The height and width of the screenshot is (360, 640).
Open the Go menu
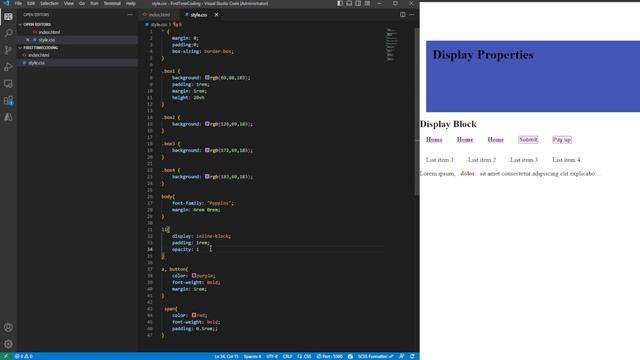click(82, 3)
